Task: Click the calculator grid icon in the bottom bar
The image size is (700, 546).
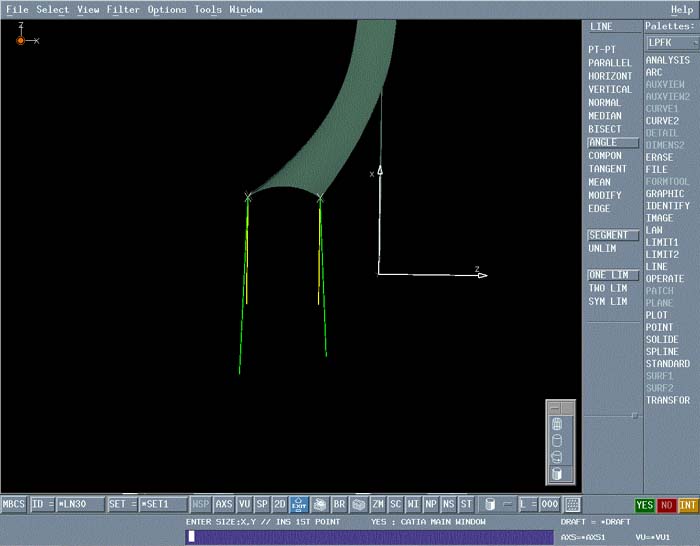Action: (x=573, y=505)
